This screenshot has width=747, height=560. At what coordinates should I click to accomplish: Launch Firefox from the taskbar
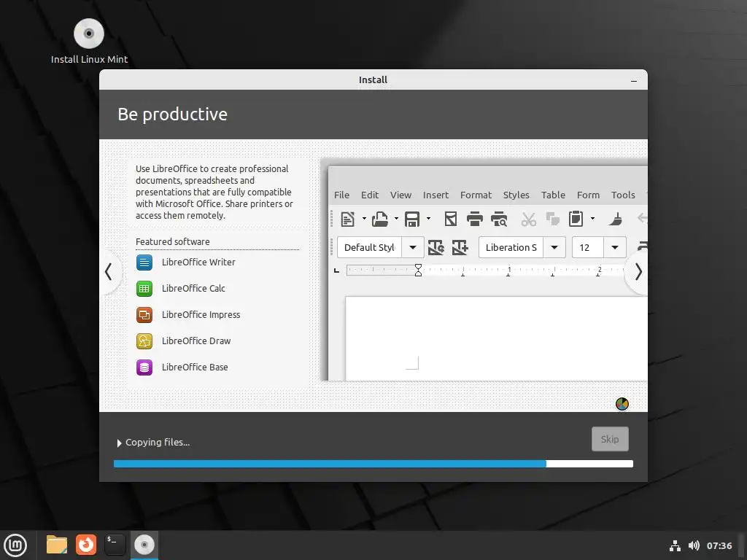tap(86, 545)
